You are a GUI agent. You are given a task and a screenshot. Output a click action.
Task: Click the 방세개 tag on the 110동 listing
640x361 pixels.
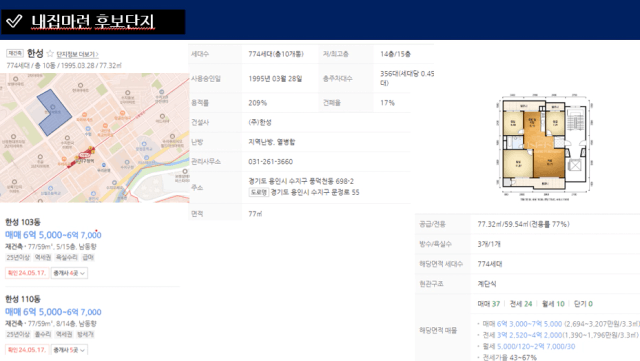85,334
